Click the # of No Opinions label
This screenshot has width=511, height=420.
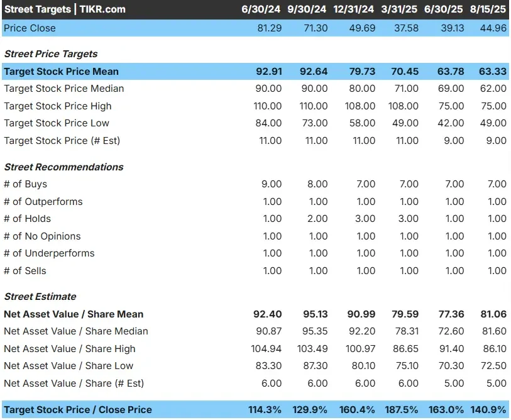coord(42,236)
